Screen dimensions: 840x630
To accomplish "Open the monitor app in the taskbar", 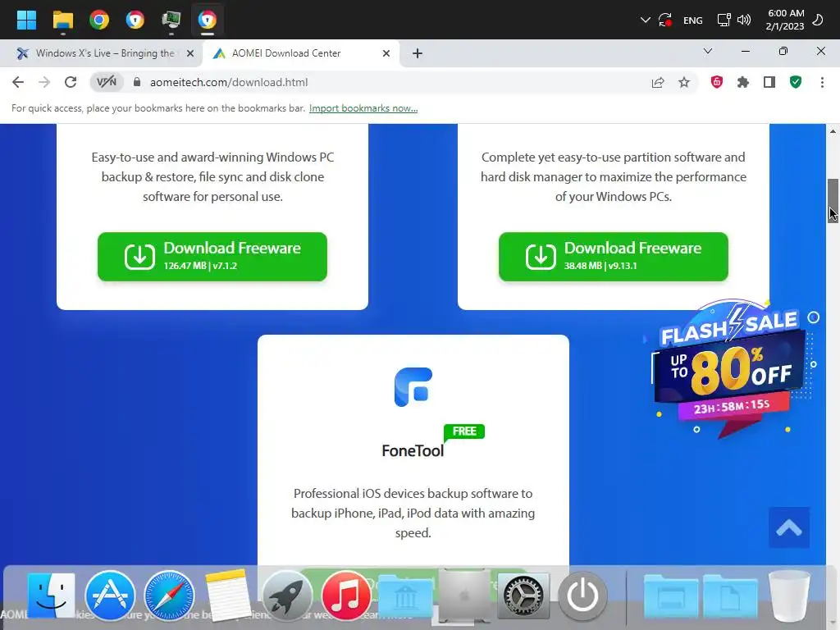I will click(171, 20).
